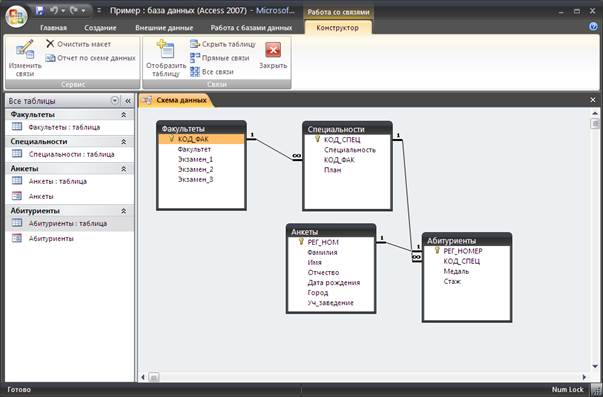
Task: Click Отобразить таблицу
Action: pyautogui.click(x=166, y=58)
